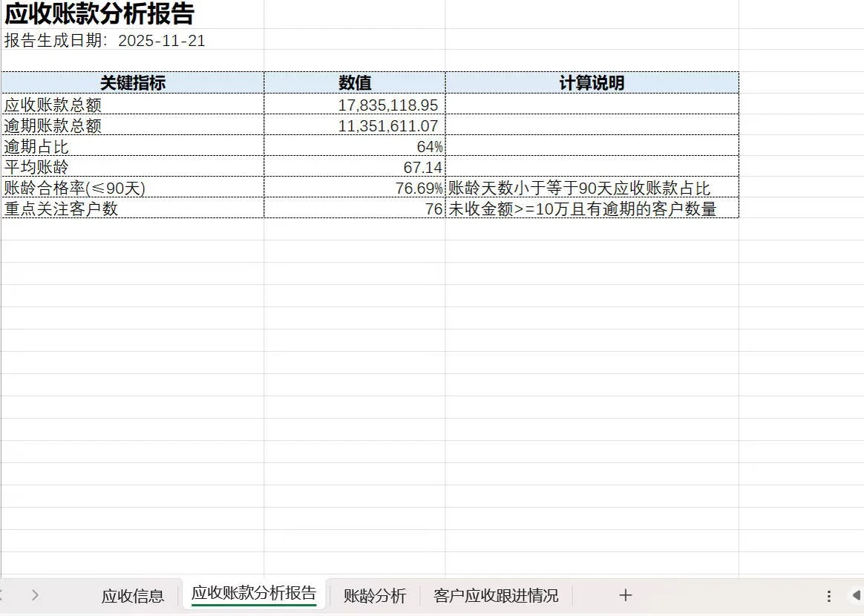Select the 64% value cell
This screenshot has width=864, height=616.
(x=355, y=146)
